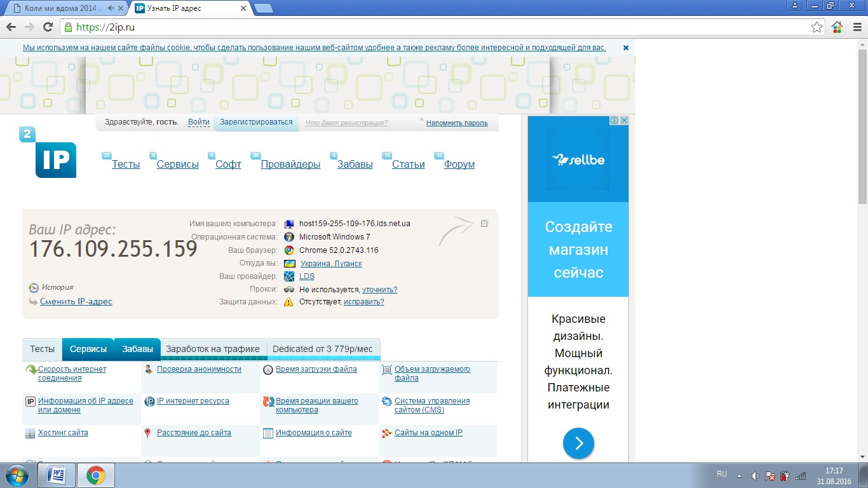Click the warning triangle icon
Screen dimensions: 868x488
[288, 302]
